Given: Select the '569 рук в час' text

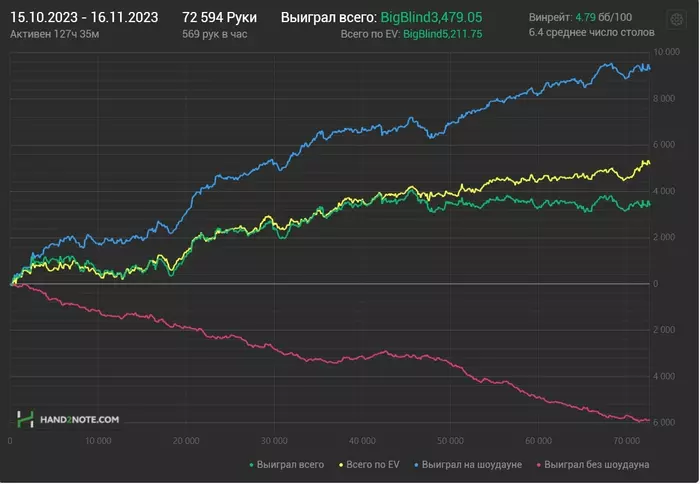Looking at the screenshot, I should tap(214, 34).
